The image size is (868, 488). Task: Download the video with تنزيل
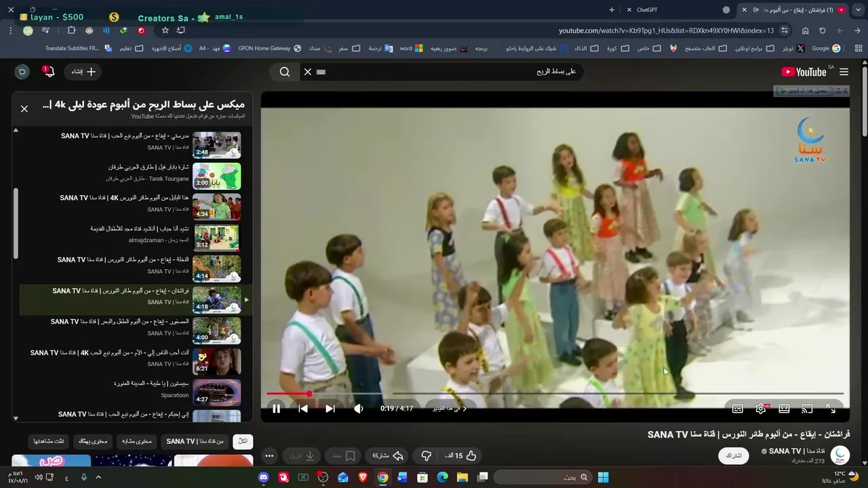point(302,455)
